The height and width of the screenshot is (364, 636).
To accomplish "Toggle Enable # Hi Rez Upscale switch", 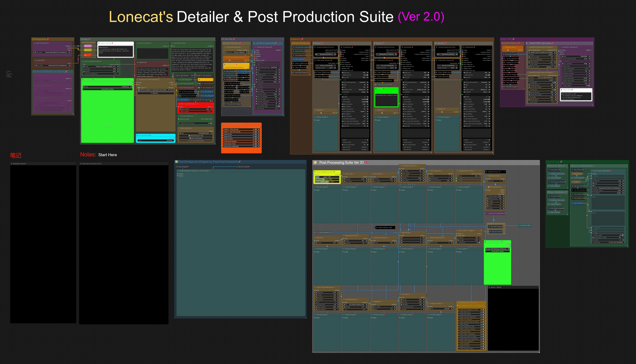I will click(256, 129).
